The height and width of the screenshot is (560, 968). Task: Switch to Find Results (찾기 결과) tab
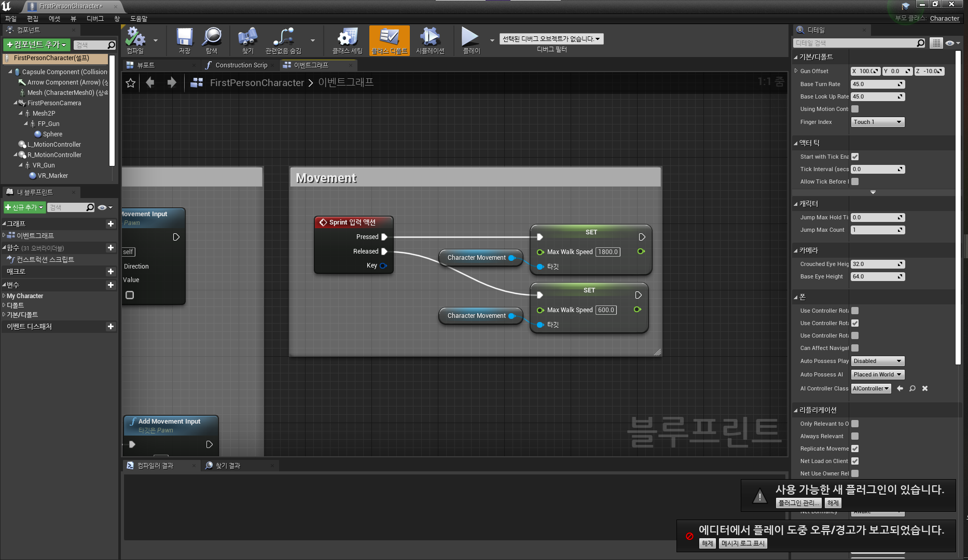click(x=228, y=466)
